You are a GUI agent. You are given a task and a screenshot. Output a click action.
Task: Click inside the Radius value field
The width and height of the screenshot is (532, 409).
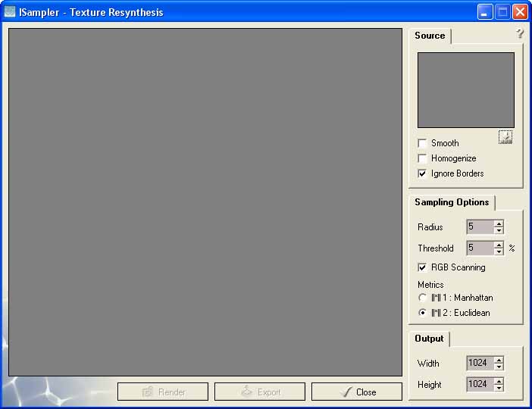click(479, 226)
